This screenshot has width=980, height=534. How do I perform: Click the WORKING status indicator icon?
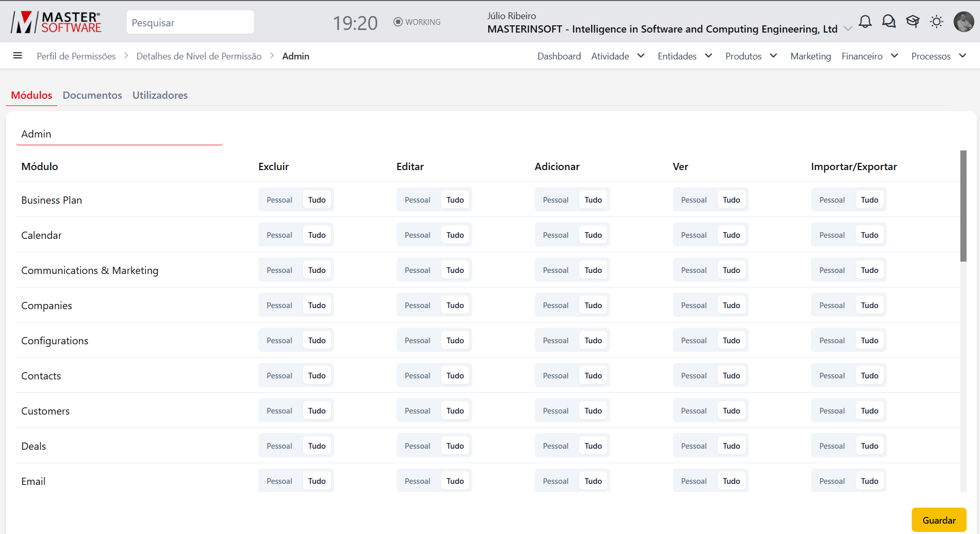point(398,22)
